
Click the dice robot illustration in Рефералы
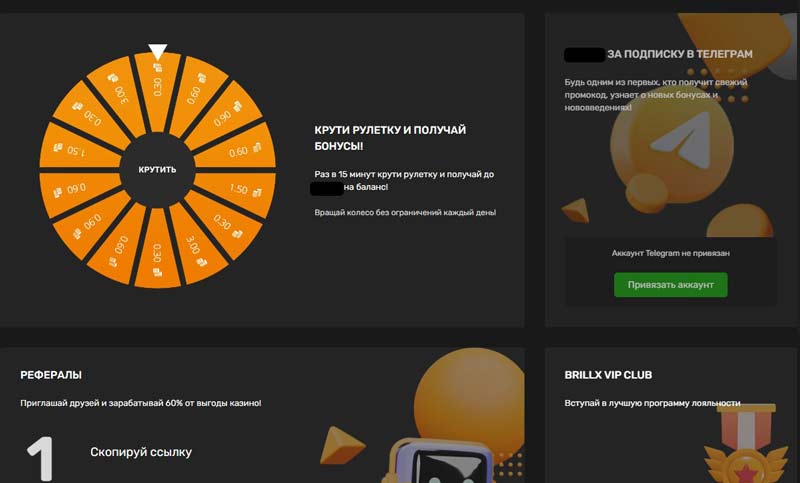(x=438, y=462)
